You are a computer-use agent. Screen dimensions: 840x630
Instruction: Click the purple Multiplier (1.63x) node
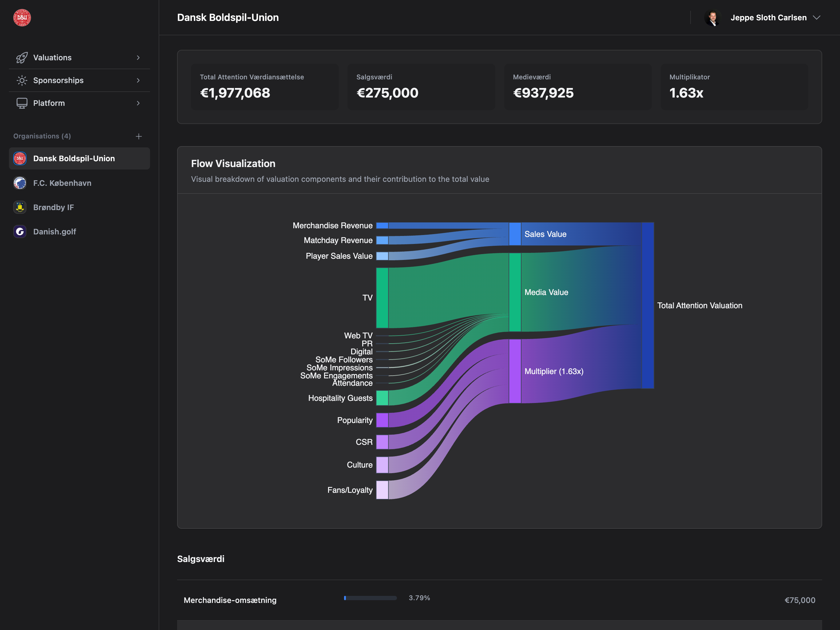(x=515, y=371)
